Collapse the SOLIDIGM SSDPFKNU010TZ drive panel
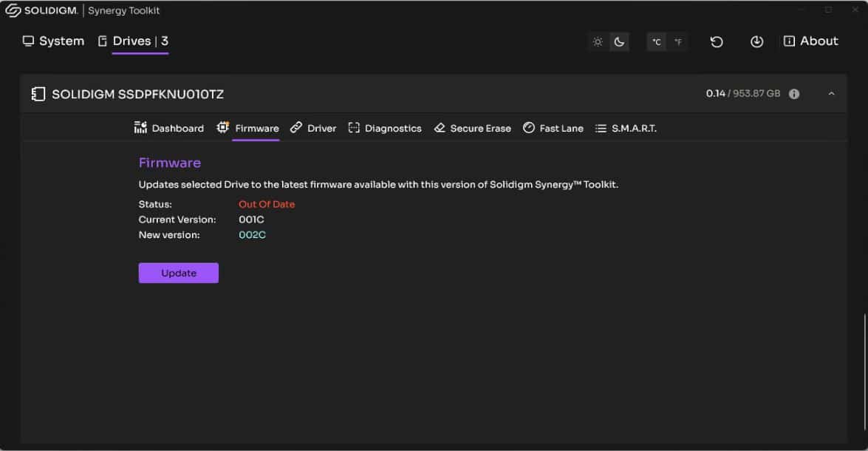 point(831,94)
